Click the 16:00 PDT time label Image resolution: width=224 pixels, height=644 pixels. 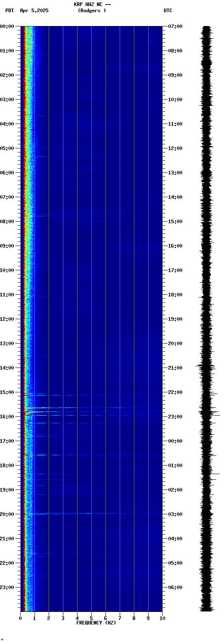[7, 417]
